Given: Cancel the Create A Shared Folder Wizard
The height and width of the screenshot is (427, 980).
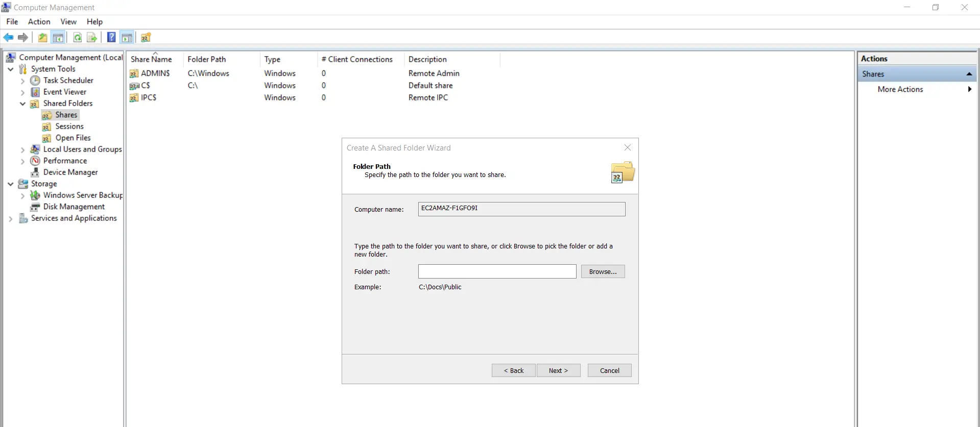Looking at the screenshot, I should [609, 370].
